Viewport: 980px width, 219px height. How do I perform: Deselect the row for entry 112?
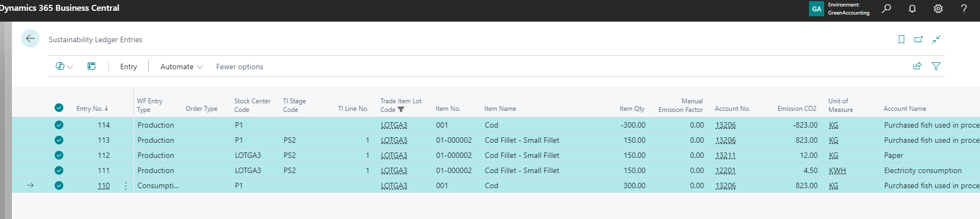[x=59, y=155]
